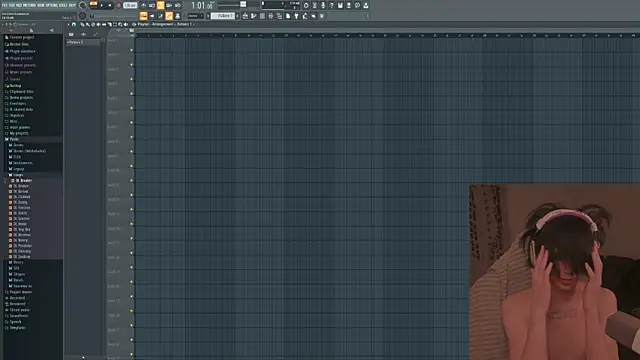Select the Mute tool in playlist toolbar
640x360 pixels.
(98, 24)
